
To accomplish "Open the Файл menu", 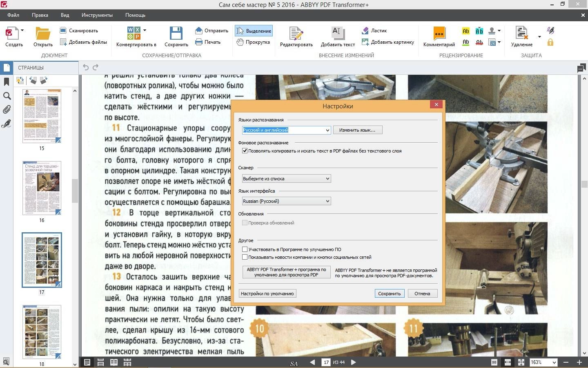I will [13, 15].
